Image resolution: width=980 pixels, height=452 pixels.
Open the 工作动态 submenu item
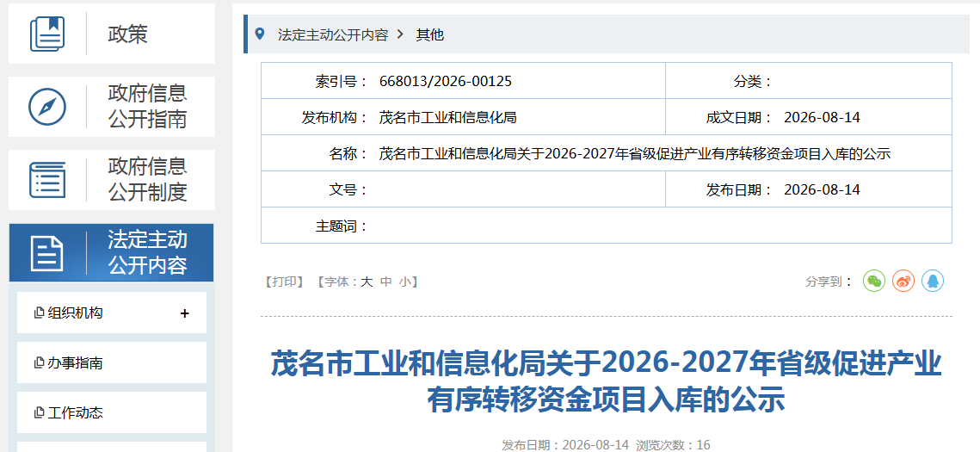pyautogui.click(x=112, y=412)
